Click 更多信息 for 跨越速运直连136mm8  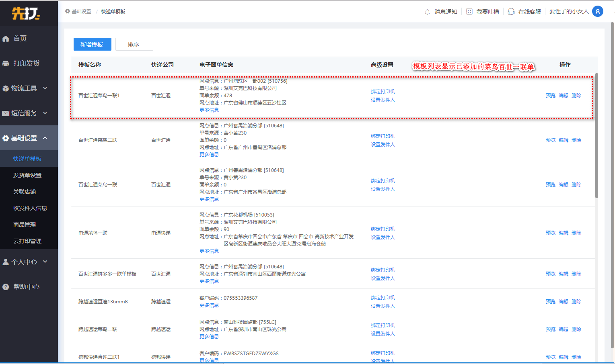[209, 305]
